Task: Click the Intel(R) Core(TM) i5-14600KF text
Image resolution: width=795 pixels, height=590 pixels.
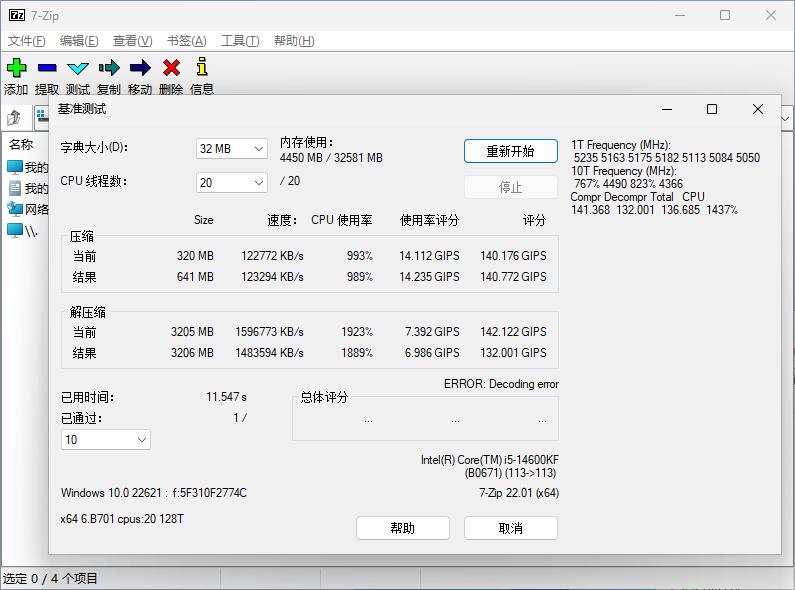Action: pos(489,460)
